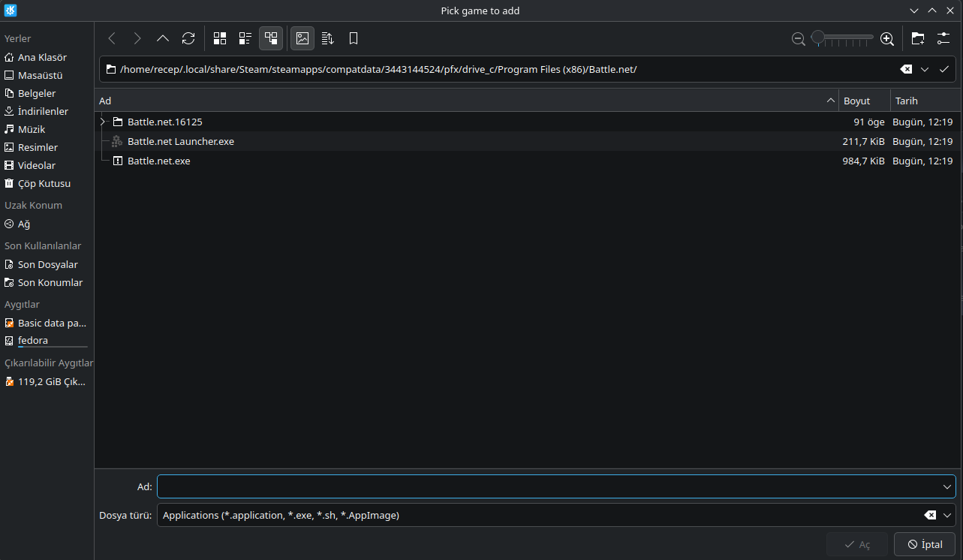Click the 211,7 KiB size cell
The width and height of the screenshot is (963, 560).
click(x=863, y=141)
